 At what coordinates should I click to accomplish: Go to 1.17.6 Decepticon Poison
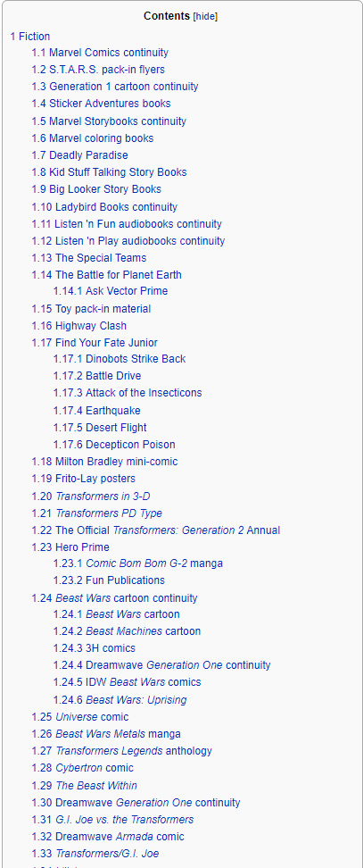(114, 445)
